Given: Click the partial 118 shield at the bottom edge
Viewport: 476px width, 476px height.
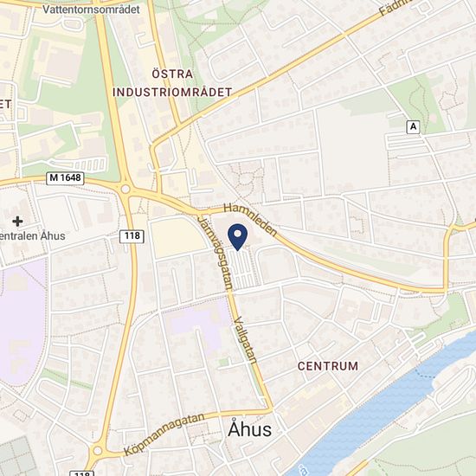Looking at the screenshot, I should tap(81, 473).
